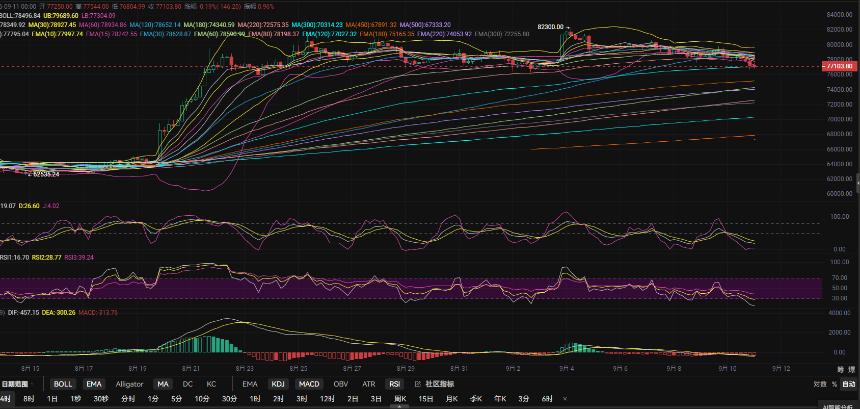Set price scale to 自动 auto
This screenshot has width=860, height=409.
point(848,384)
